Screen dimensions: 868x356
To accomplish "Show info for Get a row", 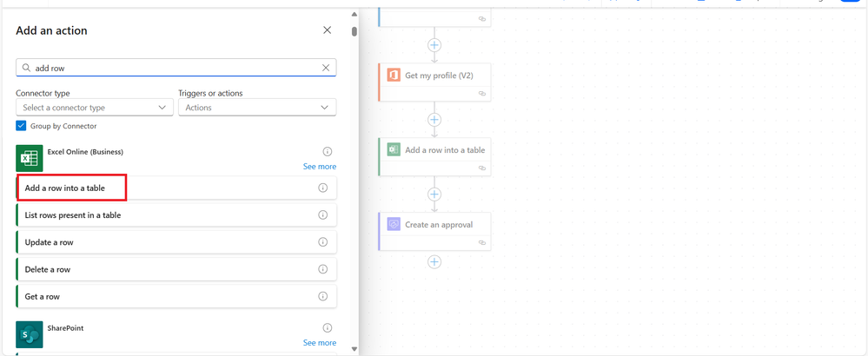I will 322,296.
